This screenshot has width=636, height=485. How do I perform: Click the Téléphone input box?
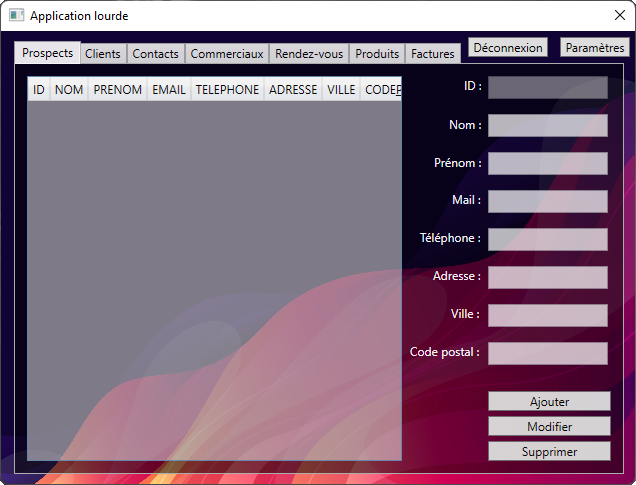(x=547, y=239)
